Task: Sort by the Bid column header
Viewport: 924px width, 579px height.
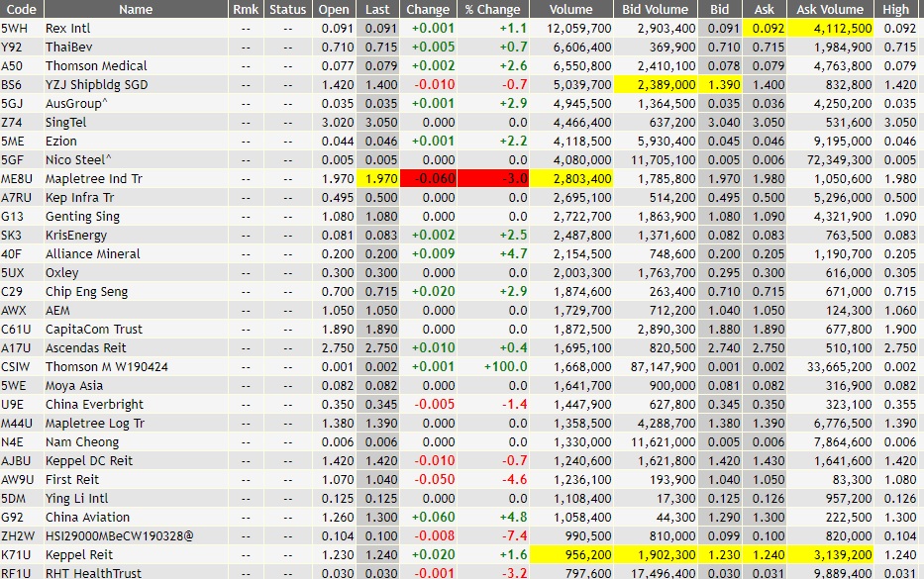Action: (720, 9)
